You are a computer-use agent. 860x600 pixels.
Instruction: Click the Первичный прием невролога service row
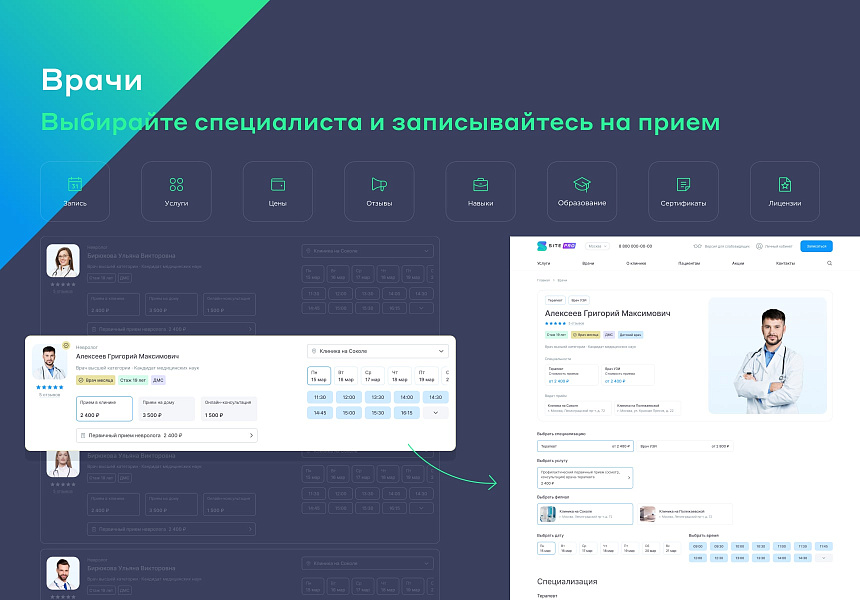coord(167,435)
